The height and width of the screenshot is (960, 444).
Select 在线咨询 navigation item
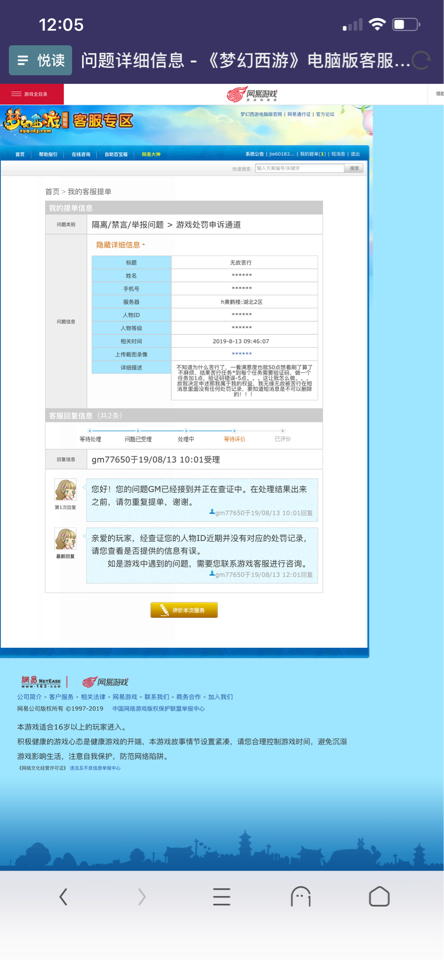81,154
